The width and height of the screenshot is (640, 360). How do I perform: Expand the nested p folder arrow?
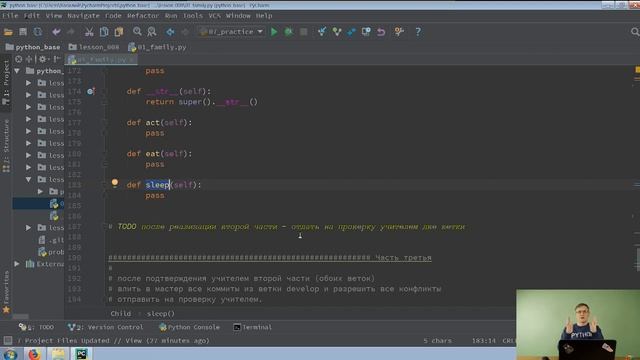(40, 191)
